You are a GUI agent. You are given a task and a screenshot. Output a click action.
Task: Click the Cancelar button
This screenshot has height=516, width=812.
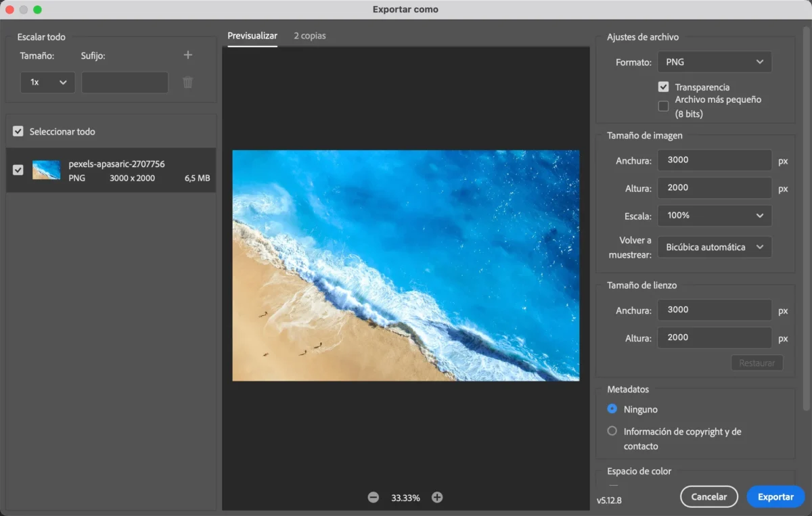point(709,496)
